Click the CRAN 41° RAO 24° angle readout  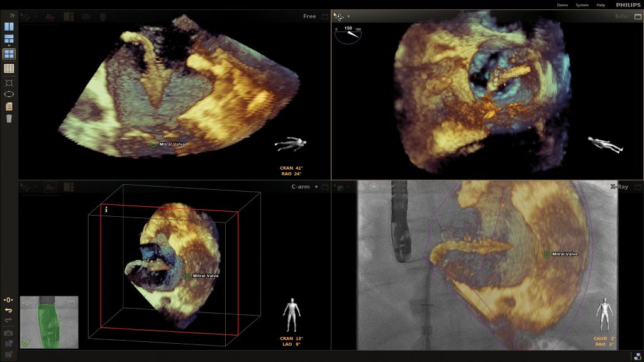tap(291, 171)
